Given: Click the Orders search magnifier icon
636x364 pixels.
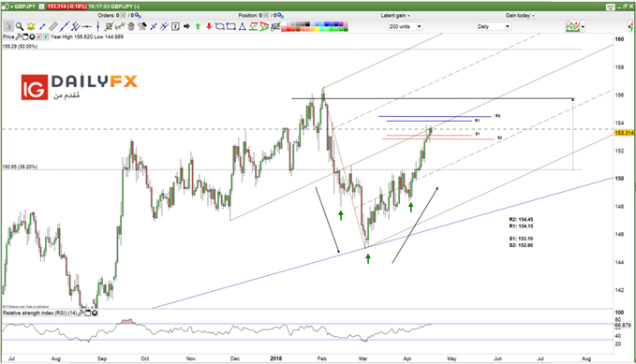Looking at the screenshot, I should [138, 15].
